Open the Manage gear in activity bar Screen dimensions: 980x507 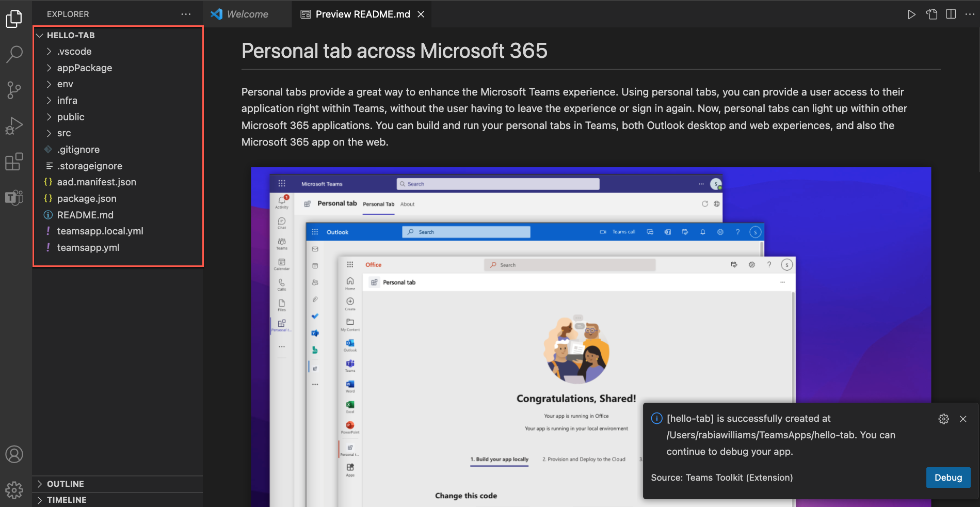(x=14, y=490)
